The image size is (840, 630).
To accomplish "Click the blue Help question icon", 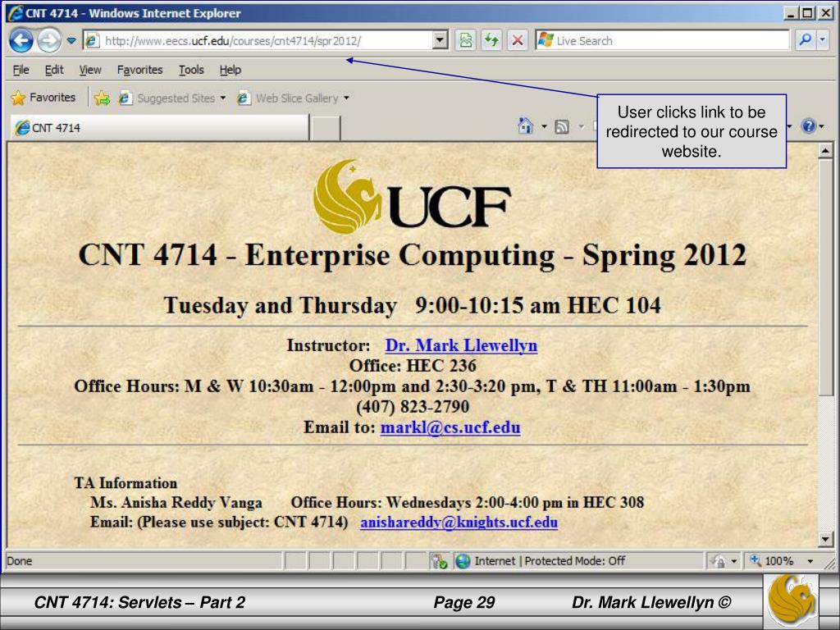I will (x=808, y=126).
